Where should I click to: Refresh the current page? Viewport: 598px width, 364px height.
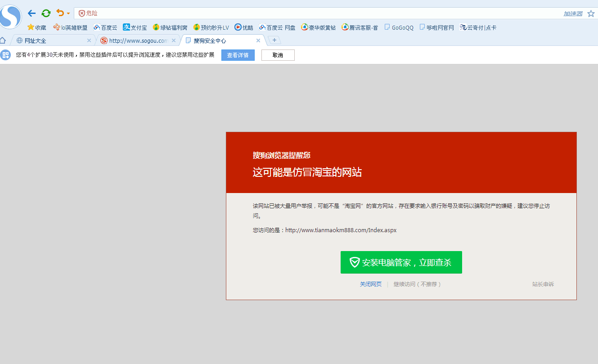click(45, 13)
